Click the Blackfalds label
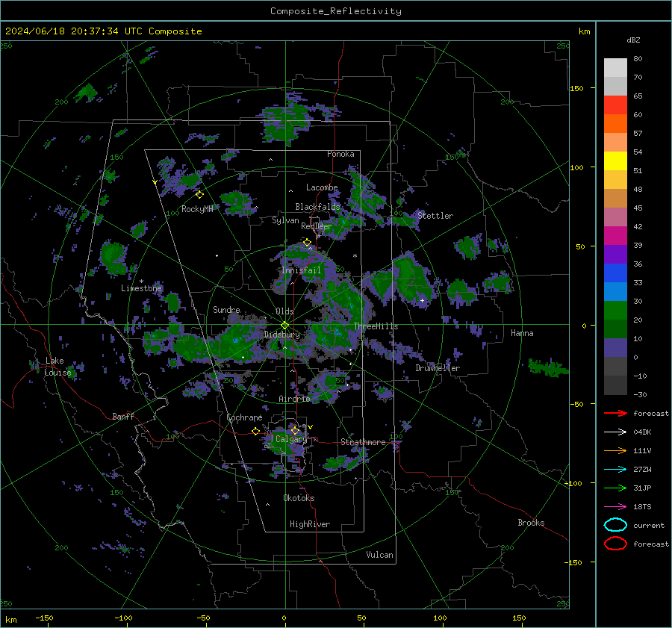672x628 pixels. 317,207
